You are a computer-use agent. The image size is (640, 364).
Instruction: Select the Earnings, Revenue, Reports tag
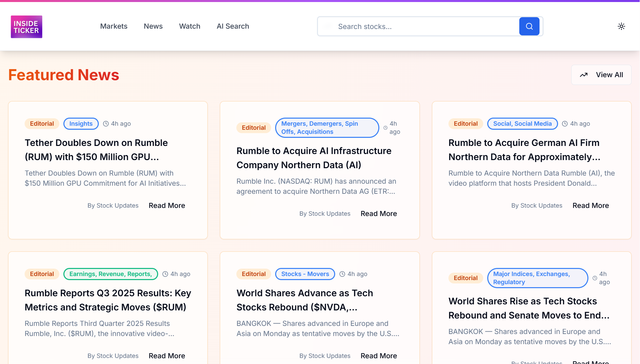pos(111,274)
